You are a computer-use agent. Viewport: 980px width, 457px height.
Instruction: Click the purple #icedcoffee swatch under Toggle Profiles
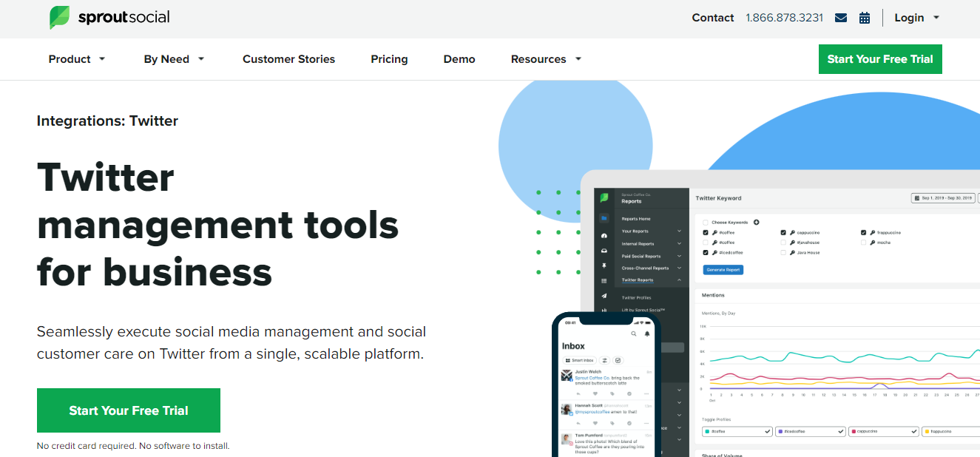pos(780,431)
